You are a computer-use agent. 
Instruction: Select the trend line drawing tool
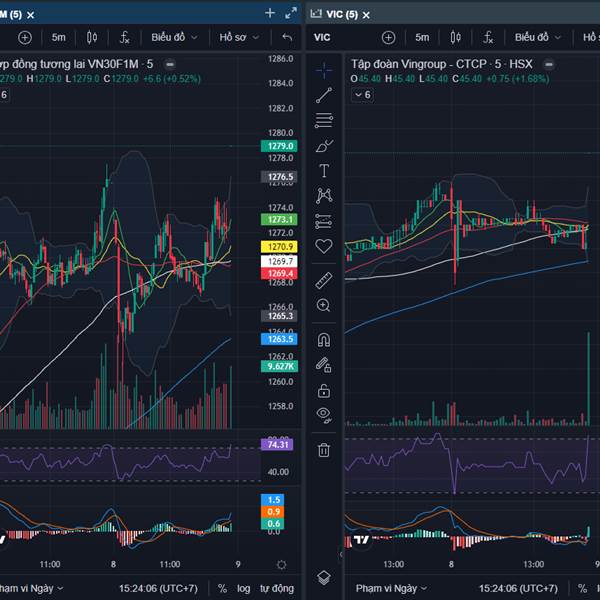tap(324, 95)
